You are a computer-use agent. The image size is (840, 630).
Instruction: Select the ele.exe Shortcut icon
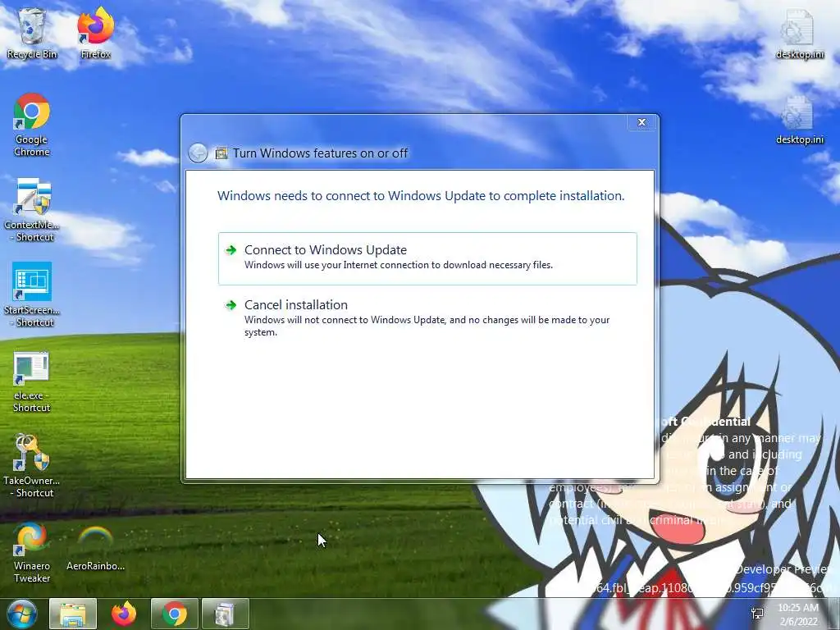pos(32,381)
